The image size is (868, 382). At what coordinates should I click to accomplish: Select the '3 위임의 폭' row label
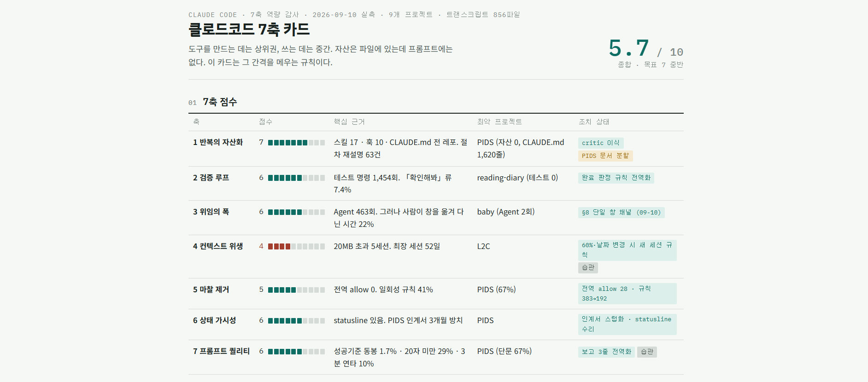[x=211, y=212]
